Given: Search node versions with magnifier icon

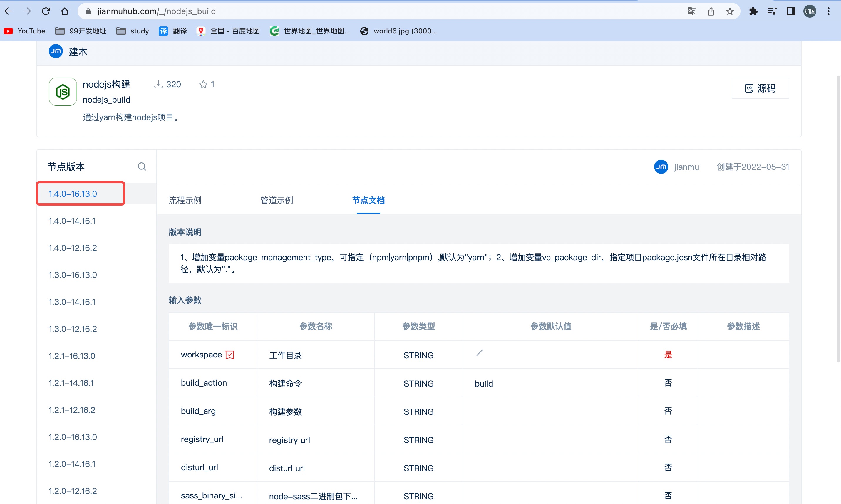Looking at the screenshot, I should click(x=142, y=167).
